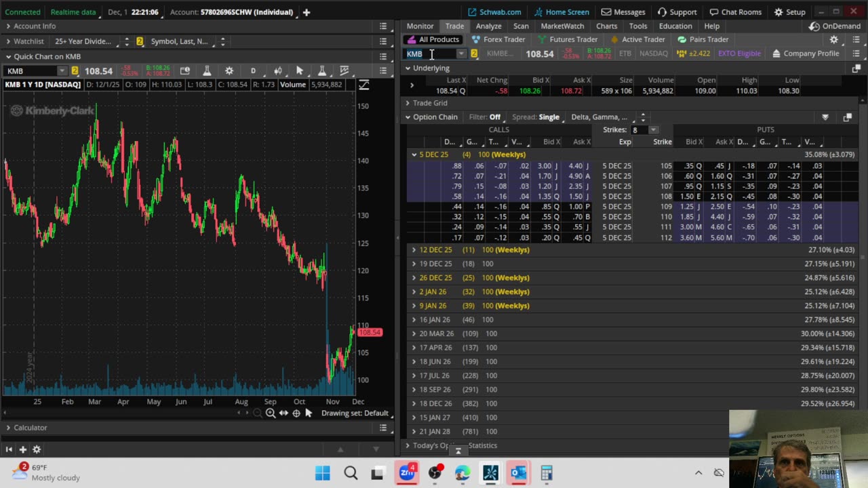Screen dimensions: 868x488
Task: Select the cursor arrow icon under chart
Action: (x=309, y=413)
